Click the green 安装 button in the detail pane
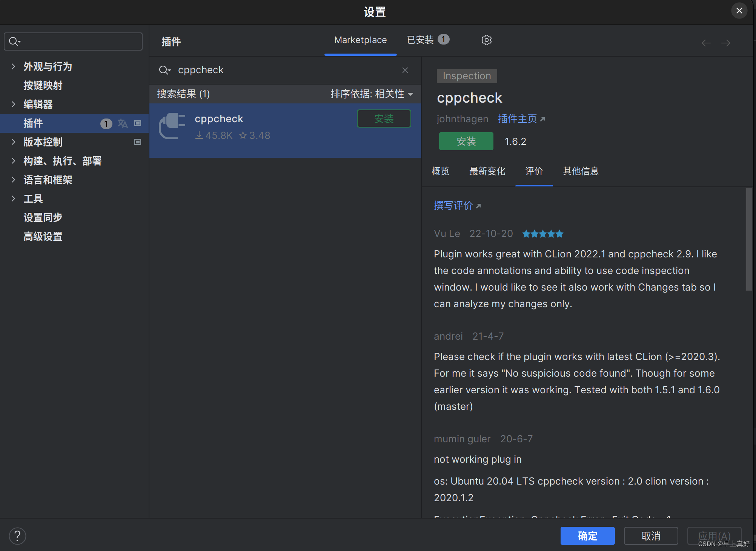 point(466,141)
